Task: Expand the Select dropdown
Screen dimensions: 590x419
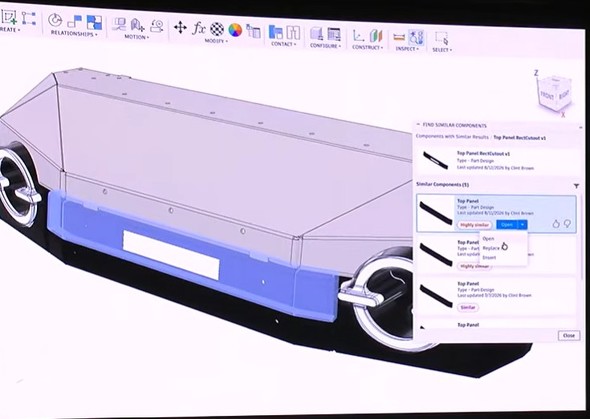Action: (442, 50)
